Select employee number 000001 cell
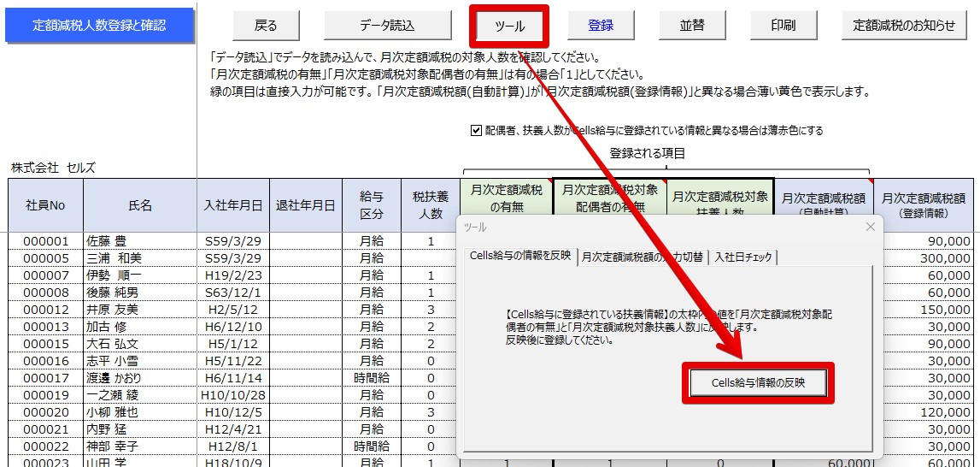 pyautogui.click(x=45, y=241)
